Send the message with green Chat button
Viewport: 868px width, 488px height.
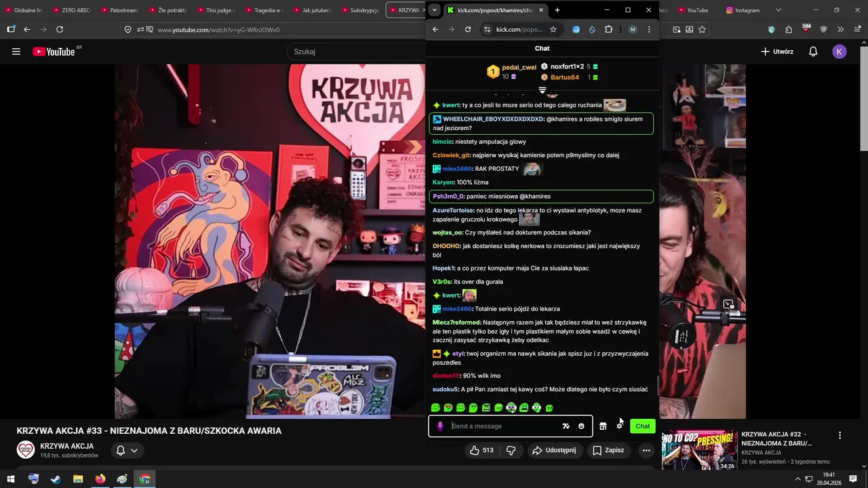[642, 426]
